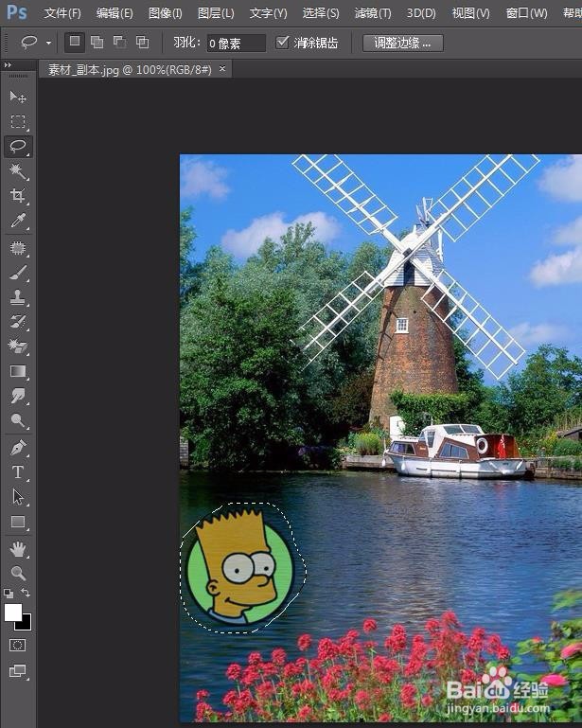Click the 调整边缘 refine edge button
Screen dimensions: 582x728
point(402,43)
